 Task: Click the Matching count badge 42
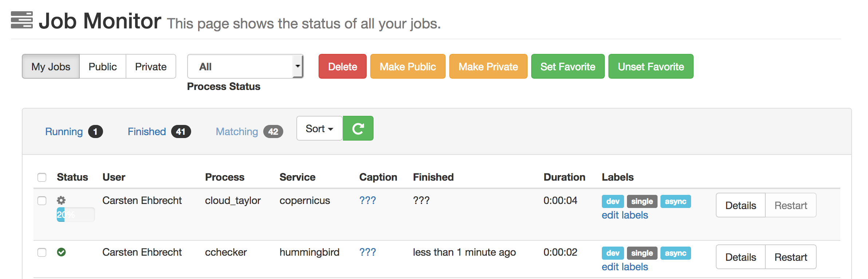coord(273,131)
